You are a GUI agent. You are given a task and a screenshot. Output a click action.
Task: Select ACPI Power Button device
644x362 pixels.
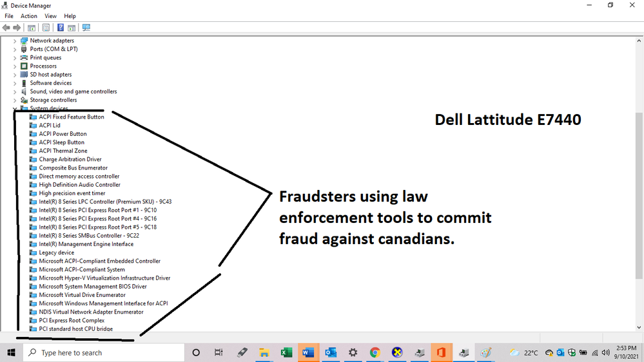[x=63, y=134]
